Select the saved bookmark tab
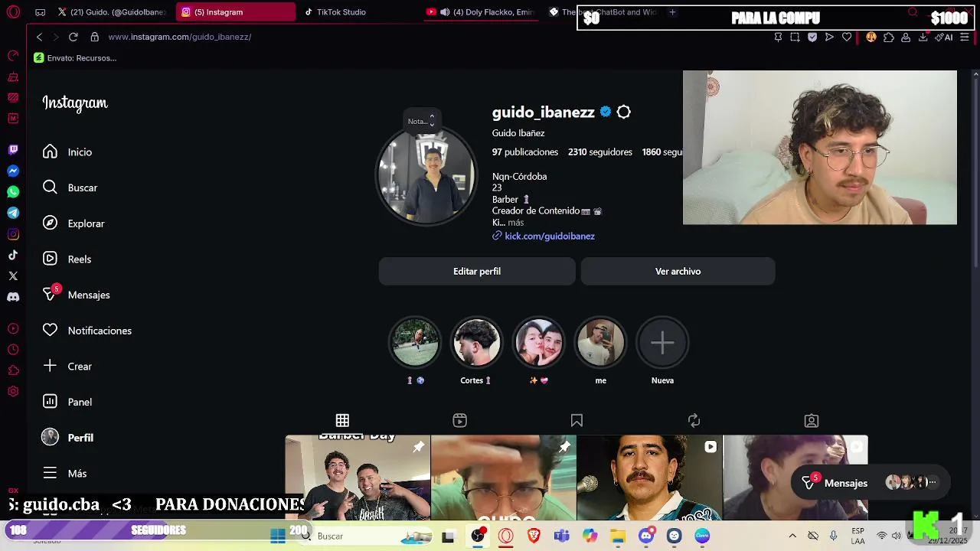The height and width of the screenshot is (551, 980). coord(577,421)
